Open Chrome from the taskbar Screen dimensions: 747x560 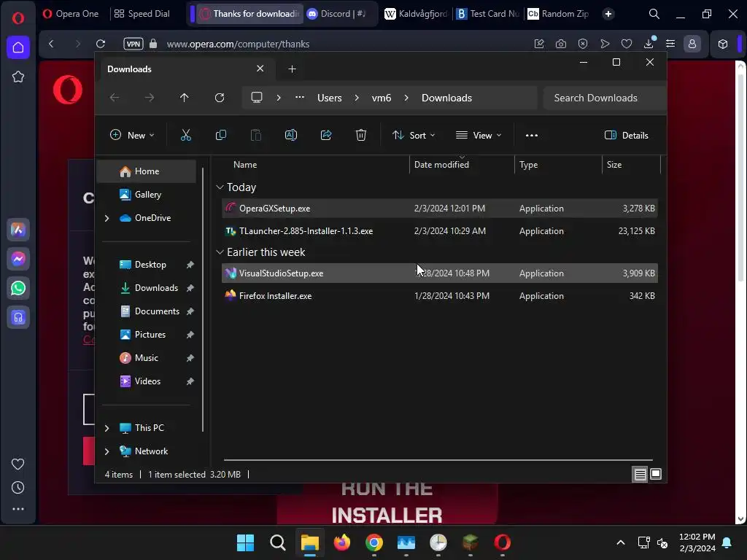coord(374,542)
